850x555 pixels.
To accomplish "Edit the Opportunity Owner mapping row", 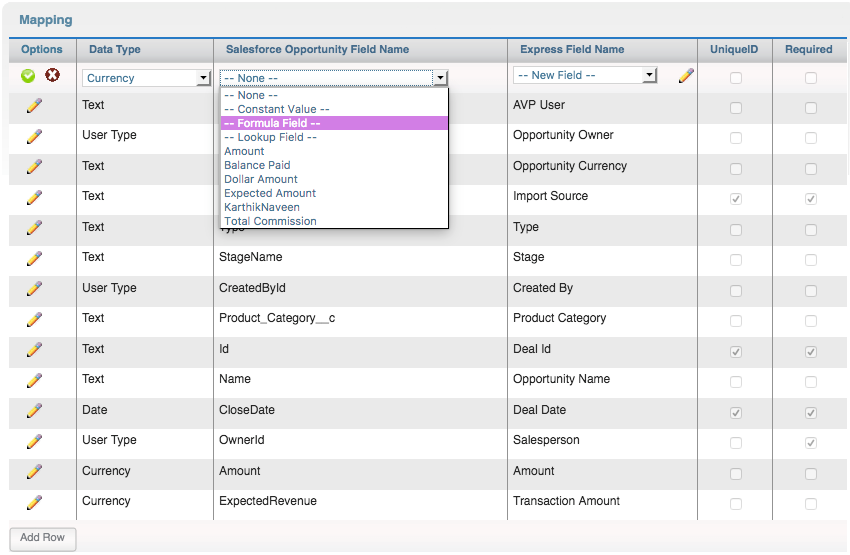I will 34,136.
